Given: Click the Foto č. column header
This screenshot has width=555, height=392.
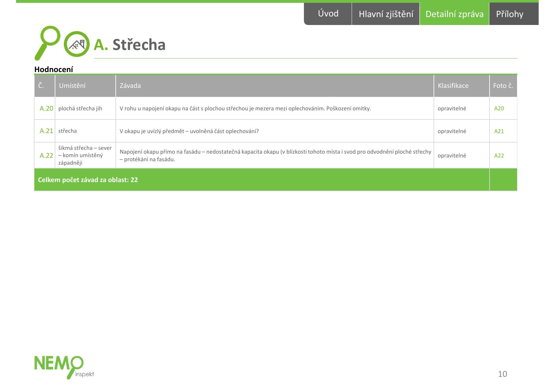Looking at the screenshot, I should click(x=503, y=86).
